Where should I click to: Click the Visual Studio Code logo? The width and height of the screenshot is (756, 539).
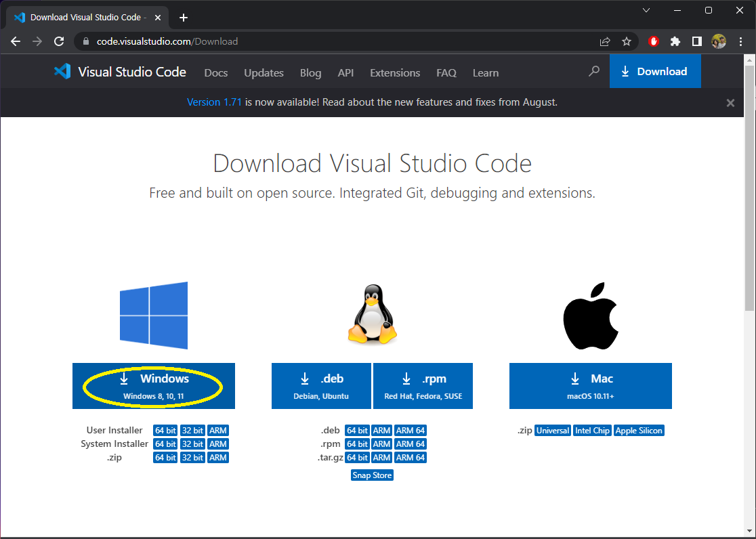120,72
